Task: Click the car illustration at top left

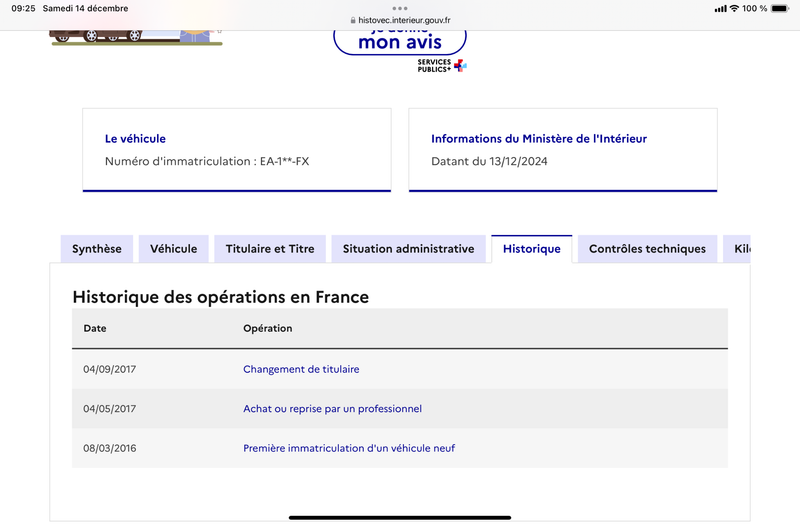Action: 136,37
